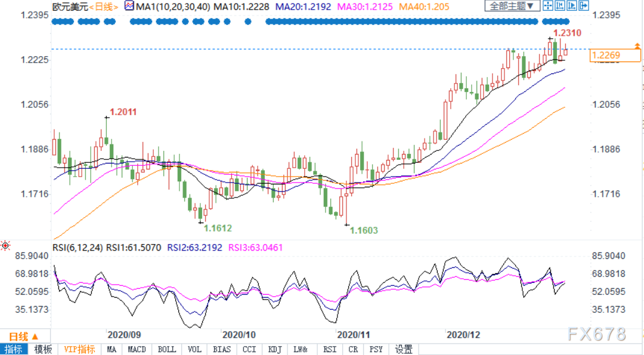Click the MA indicator chart icon
Screen dimensions: 644x355
pos(129,6)
